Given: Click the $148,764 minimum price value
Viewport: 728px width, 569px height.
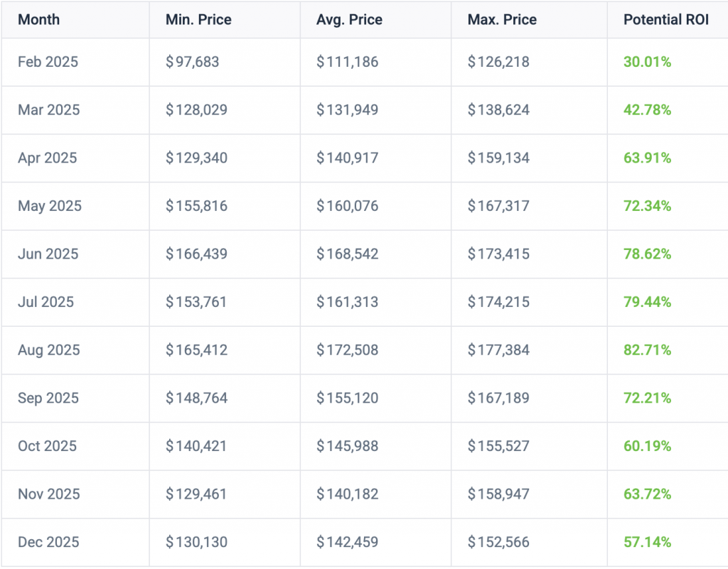Looking at the screenshot, I should 196,398.
